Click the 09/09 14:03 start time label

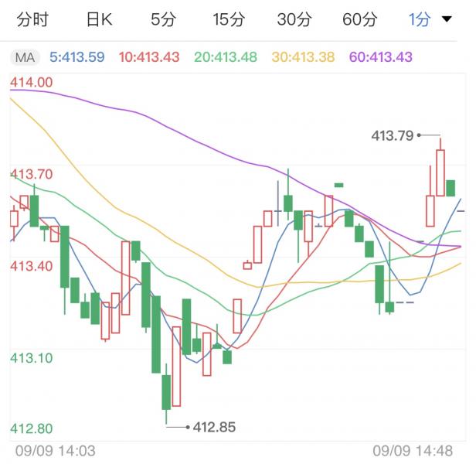55,450
